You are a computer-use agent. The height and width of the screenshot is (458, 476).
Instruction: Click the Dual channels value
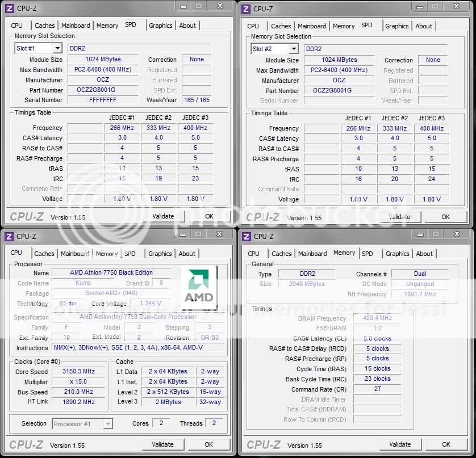420,274
